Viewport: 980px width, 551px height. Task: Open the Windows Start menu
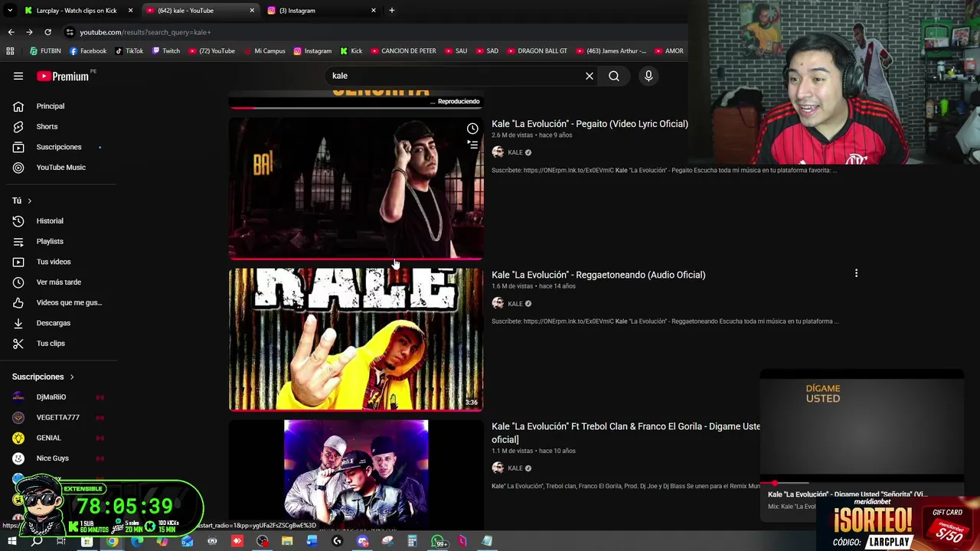click(x=11, y=542)
